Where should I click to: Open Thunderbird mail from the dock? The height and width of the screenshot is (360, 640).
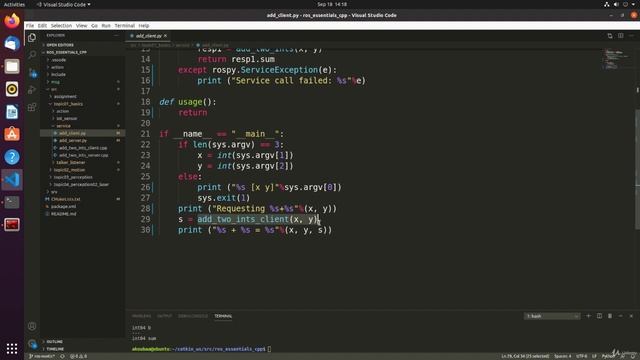click(12, 43)
